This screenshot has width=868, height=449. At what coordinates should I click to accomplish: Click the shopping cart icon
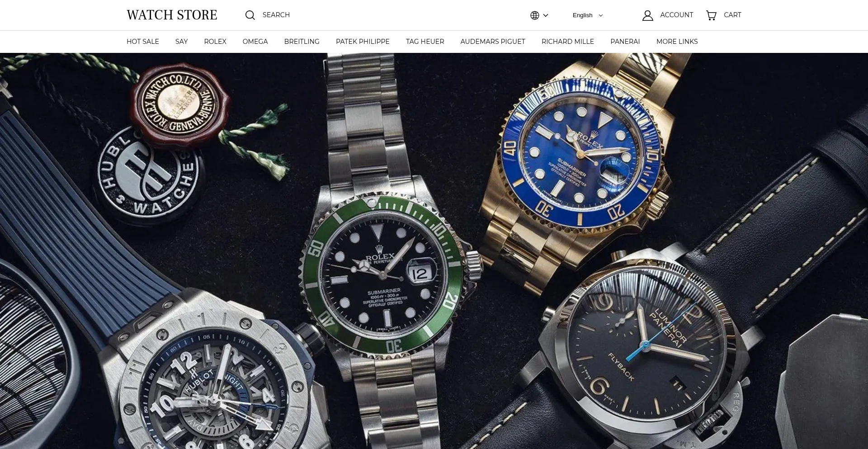[x=711, y=15]
